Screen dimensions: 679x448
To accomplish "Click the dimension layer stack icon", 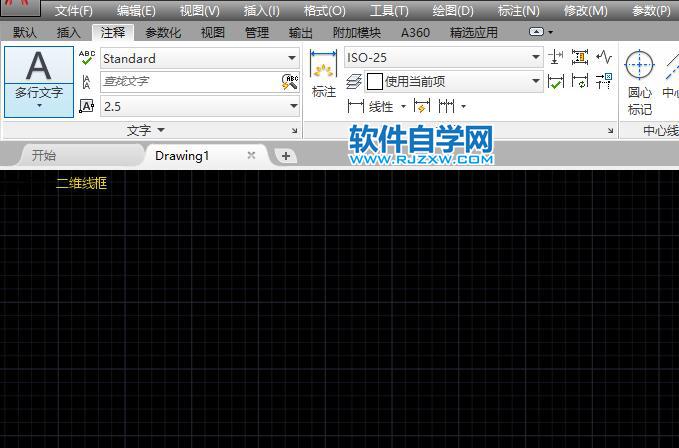I will 354,81.
